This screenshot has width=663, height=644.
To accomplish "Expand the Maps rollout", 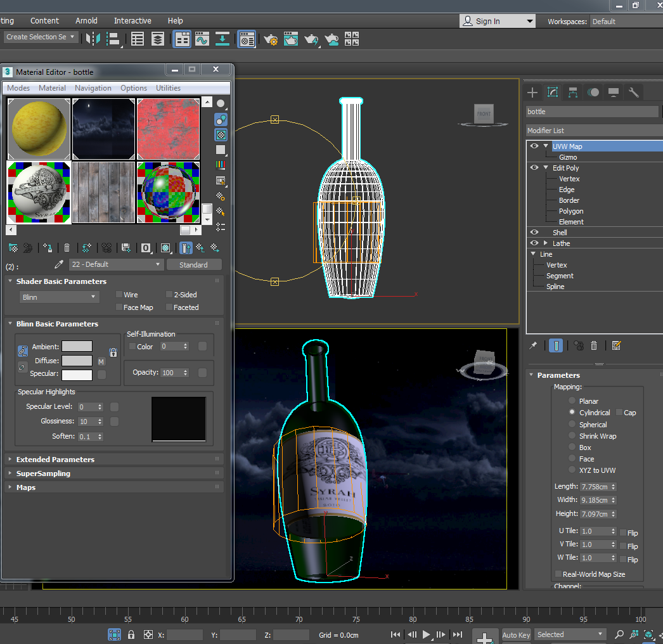I will [26, 487].
